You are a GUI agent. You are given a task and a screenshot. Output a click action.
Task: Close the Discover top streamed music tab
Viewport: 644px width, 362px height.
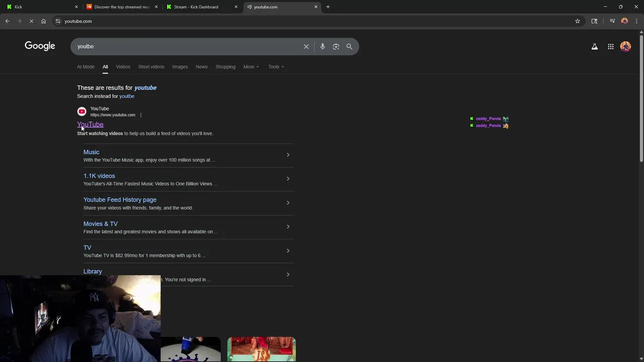click(x=156, y=7)
